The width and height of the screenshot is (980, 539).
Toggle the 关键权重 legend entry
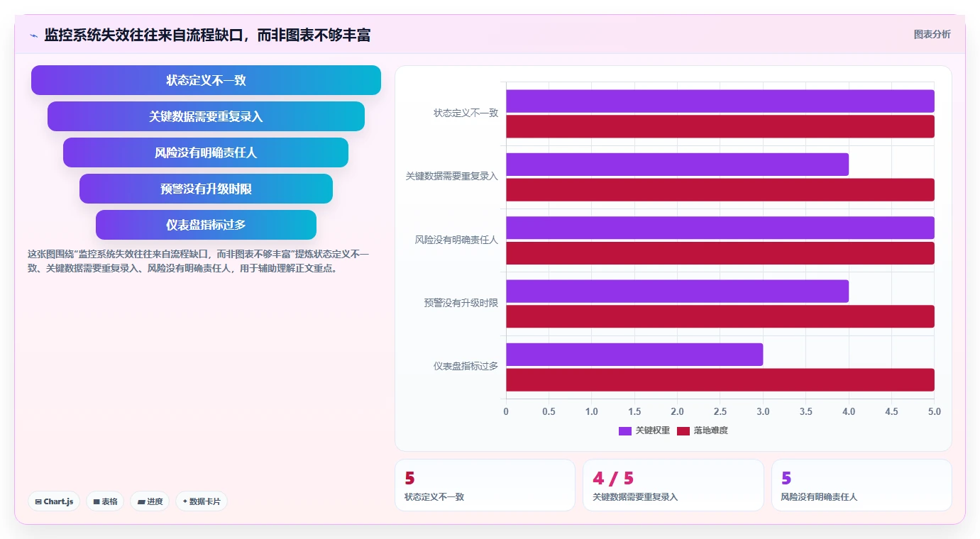tap(644, 430)
